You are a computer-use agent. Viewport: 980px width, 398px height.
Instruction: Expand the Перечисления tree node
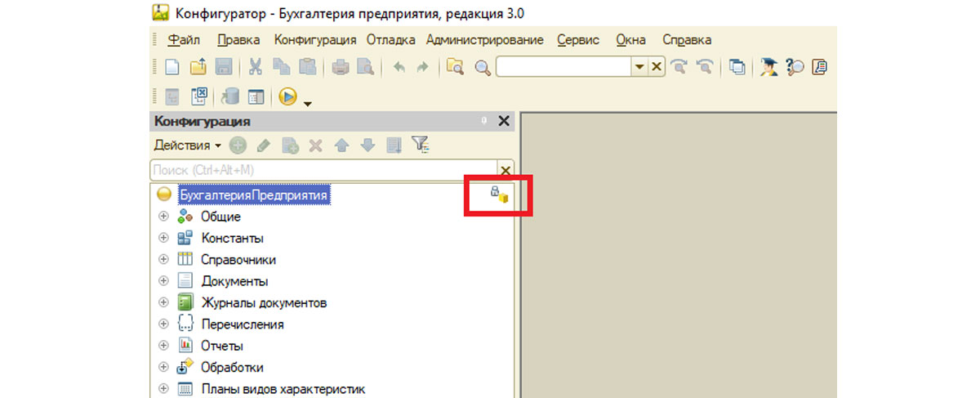click(x=163, y=324)
